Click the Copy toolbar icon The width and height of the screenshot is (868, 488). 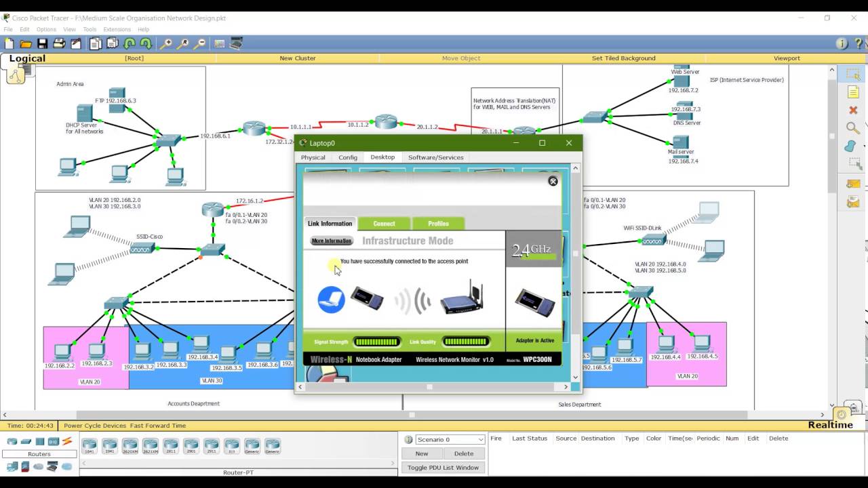(95, 43)
